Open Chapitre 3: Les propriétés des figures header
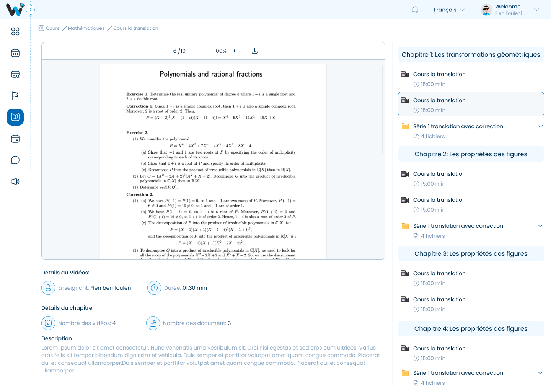The height and width of the screenshot is (392, 551). (471, 253)
